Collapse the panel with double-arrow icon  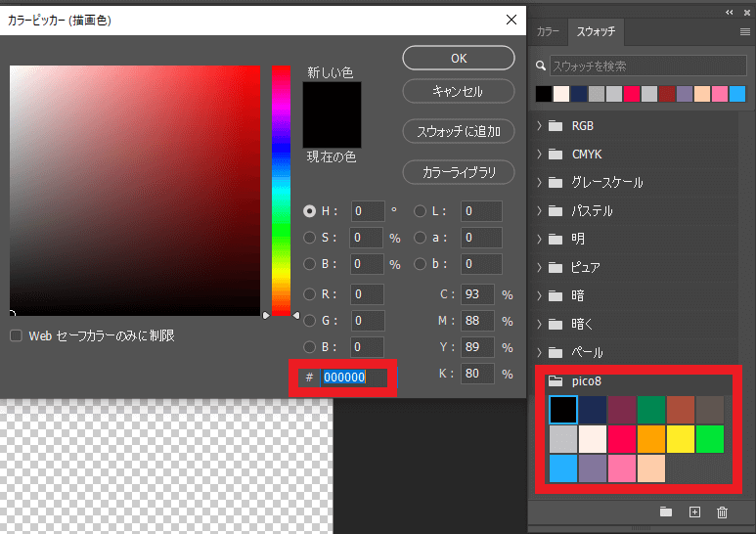pos(729,13)
